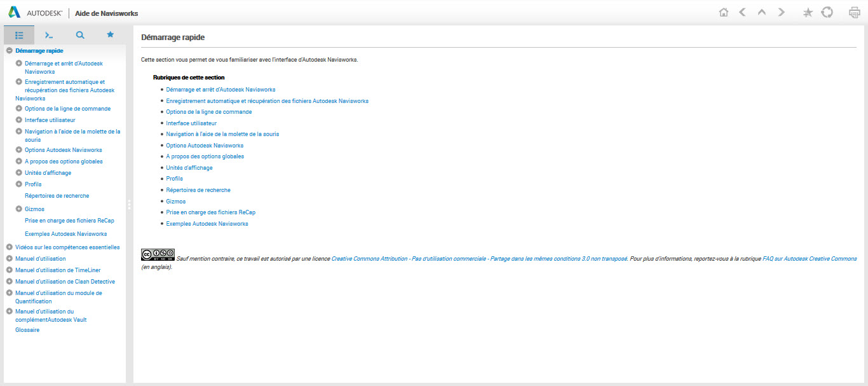The image size is (868, 386).
Task: Open Interface utilisateur link in main content
Action: [x=191, y=123]
